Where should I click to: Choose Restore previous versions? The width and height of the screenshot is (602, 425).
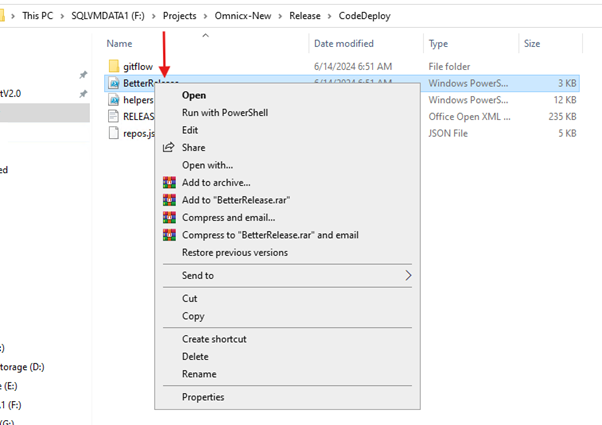(x=235, y=252)
